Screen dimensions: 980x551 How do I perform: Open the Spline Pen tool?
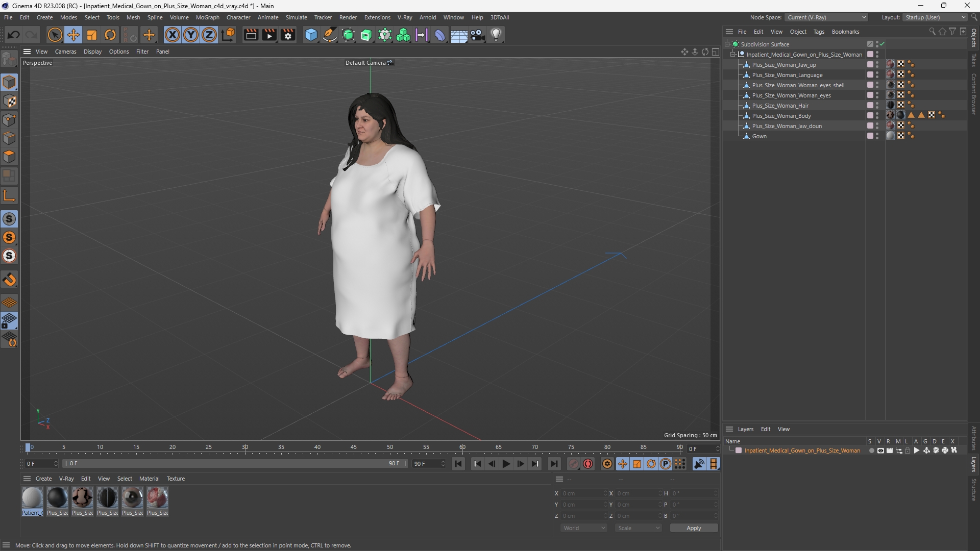click(x=330, y=35)
